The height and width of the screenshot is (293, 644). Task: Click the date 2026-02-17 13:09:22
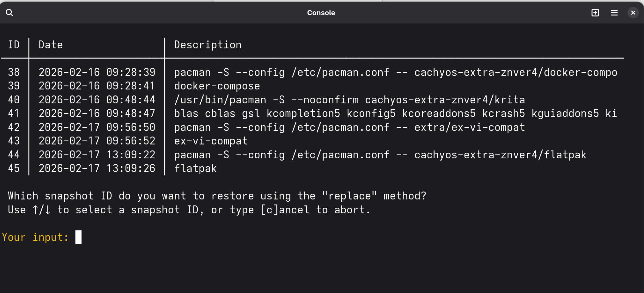pyautogui.click(x=97, y=155)
